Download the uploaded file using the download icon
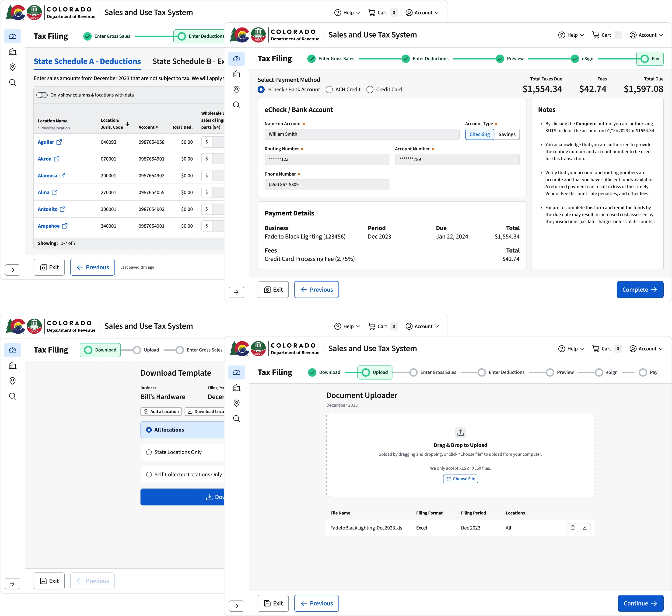672x616 pixels. pos(585,528)
